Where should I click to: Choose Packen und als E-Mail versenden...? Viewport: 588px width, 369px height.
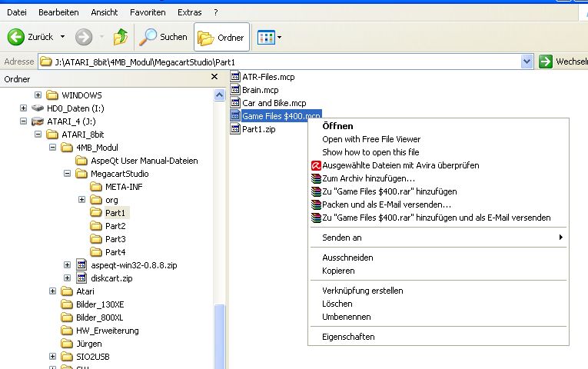click(438, 204)
